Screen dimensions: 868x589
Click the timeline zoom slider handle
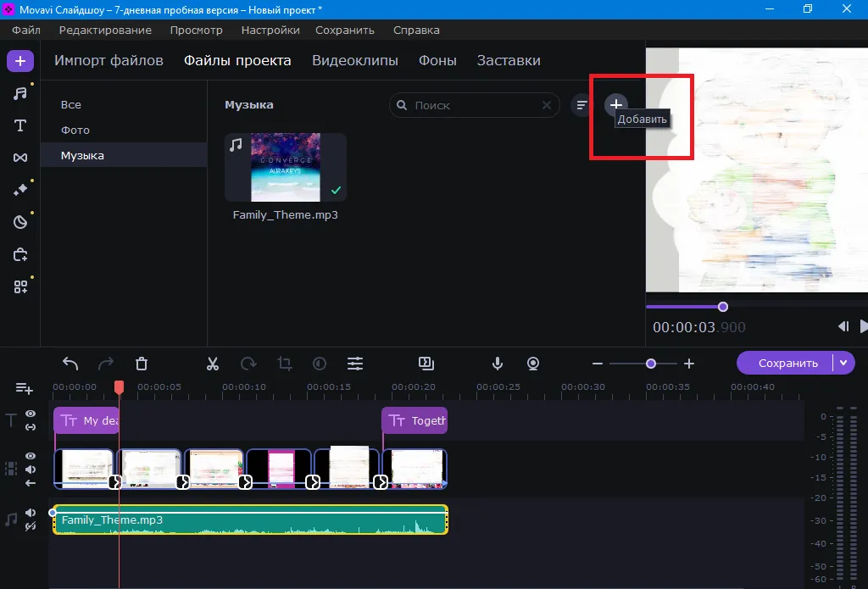coord(651,364)
